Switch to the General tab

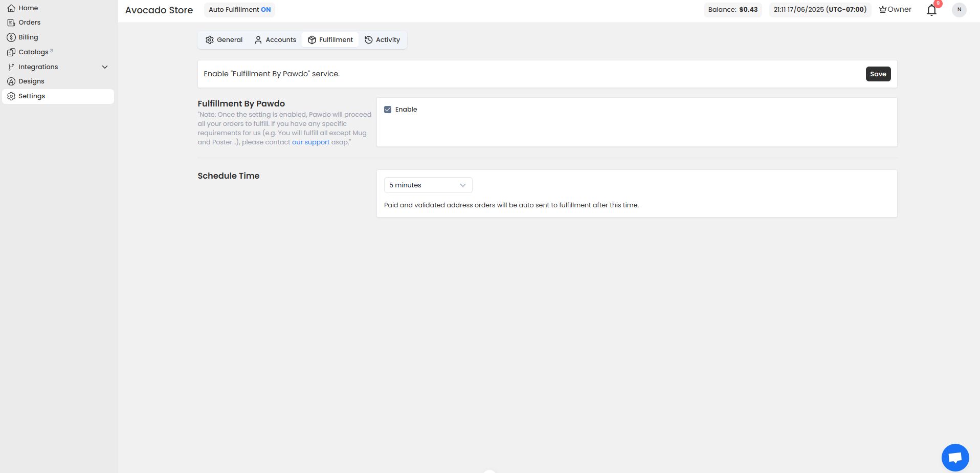[x=224, y=40]
